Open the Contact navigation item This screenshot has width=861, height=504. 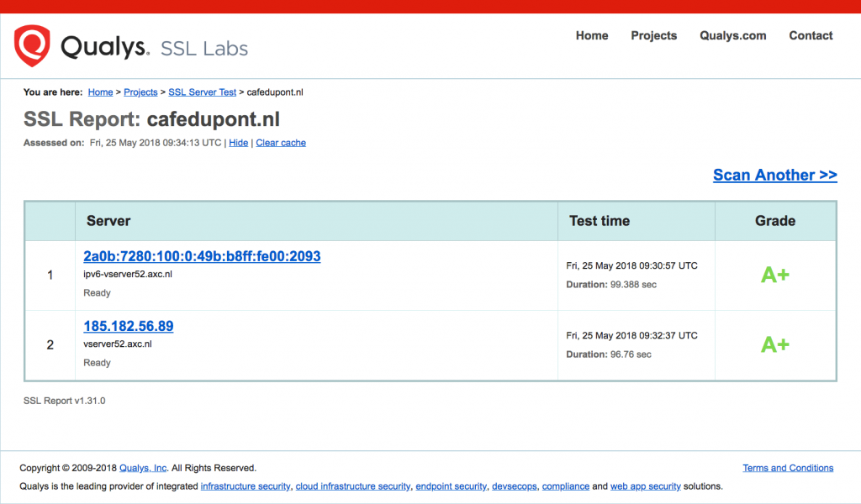[811, 35]
